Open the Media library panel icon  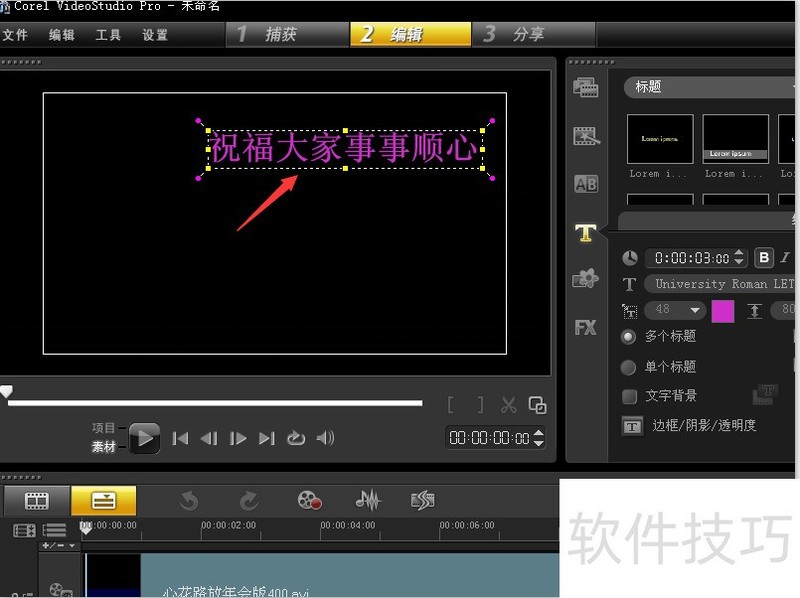tap(585, 87)
